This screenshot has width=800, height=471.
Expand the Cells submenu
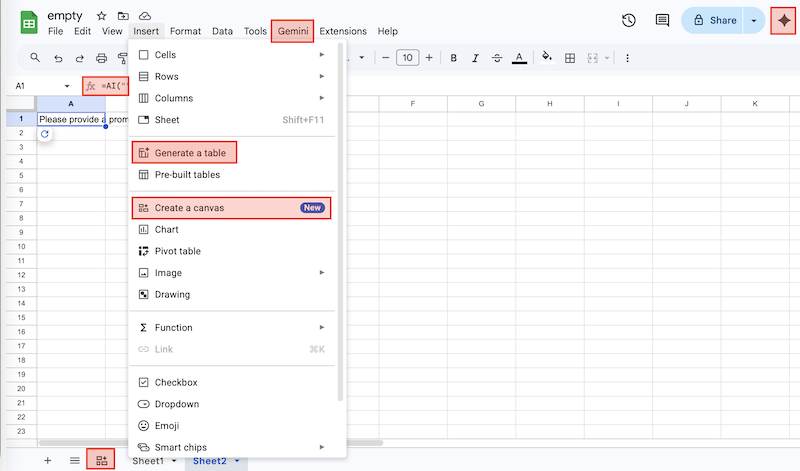pyautogui.click(x=232, y=55)
